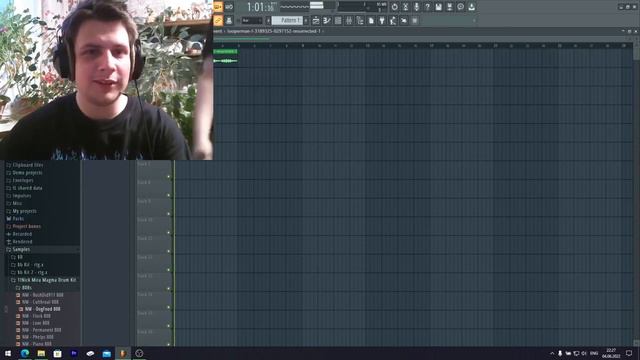640x360 pixels.
Task: Click the round one-click recording icon
Action: [x=460, y=7]
